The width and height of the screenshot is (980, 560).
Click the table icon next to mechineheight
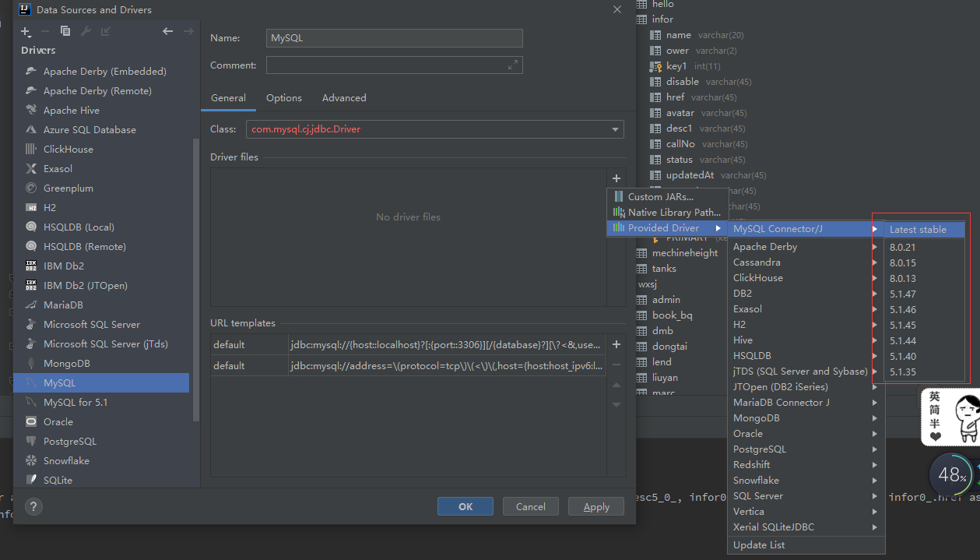pyautogui.click(x=642, y=253)
